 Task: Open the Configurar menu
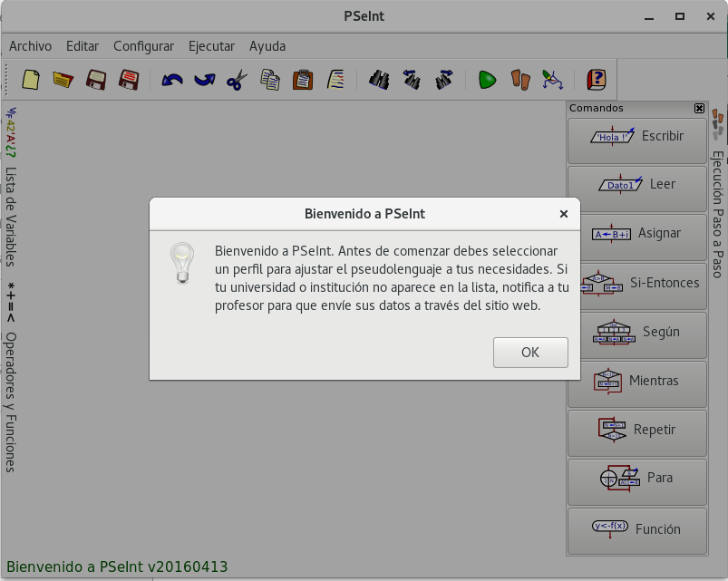pyautogui.click(x=143, y=46)
